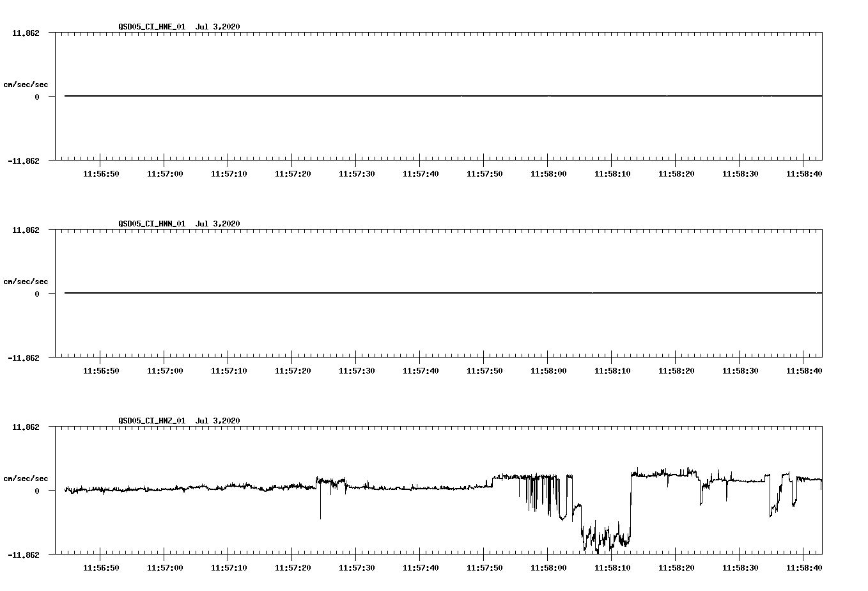Click 11:56:50 label under HNE plot
This screenshot has height=591, width=868.
(x=101, y=174)
